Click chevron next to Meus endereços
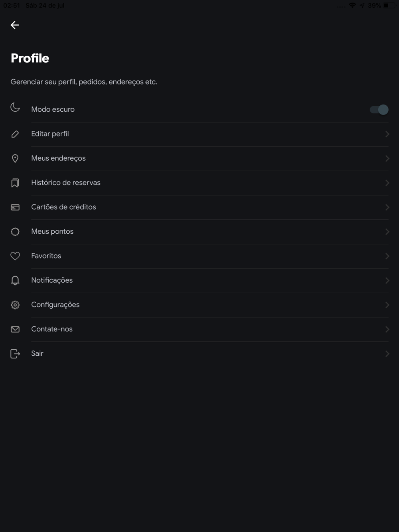Image resolution: width=399 pixels, height=532 pixels. coord(387,158)
